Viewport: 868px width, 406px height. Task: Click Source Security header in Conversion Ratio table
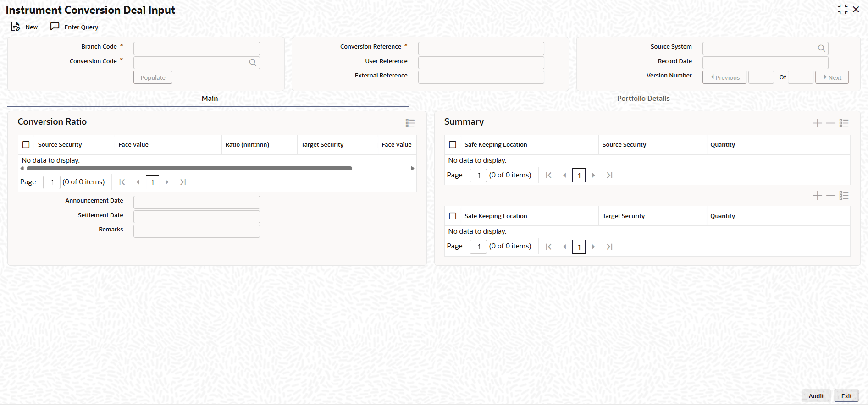60,145
